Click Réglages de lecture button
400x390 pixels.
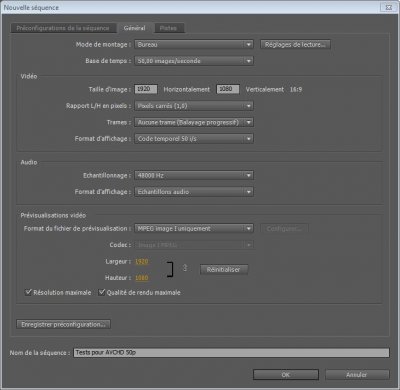pyautogui.click(x=295, y=44)
